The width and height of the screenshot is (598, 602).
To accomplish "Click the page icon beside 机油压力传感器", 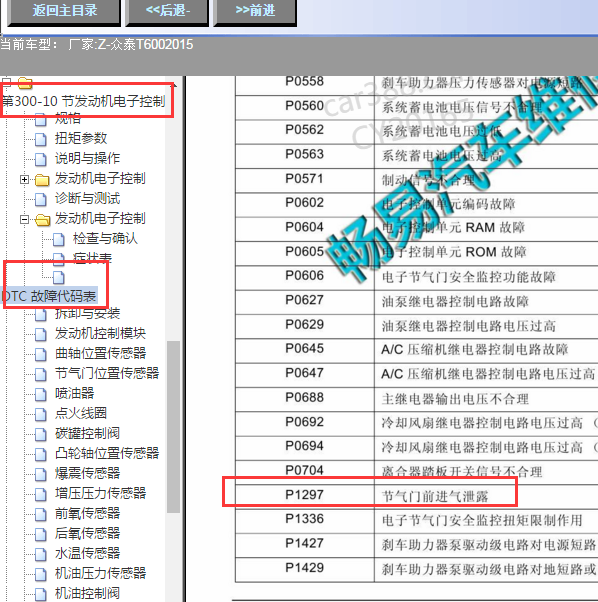I will point(41,574).
